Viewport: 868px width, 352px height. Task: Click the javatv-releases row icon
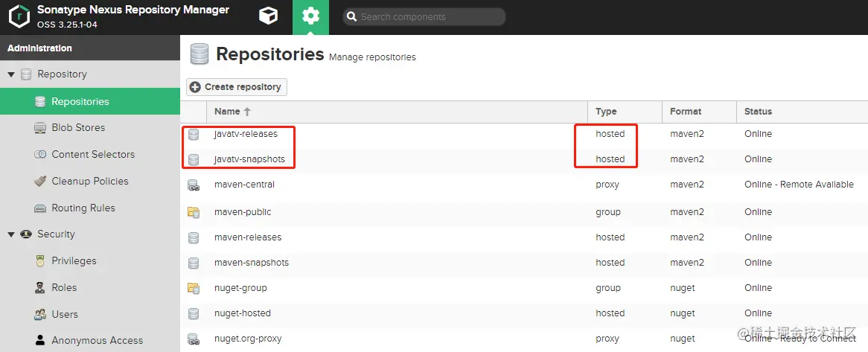pos(194,134)
